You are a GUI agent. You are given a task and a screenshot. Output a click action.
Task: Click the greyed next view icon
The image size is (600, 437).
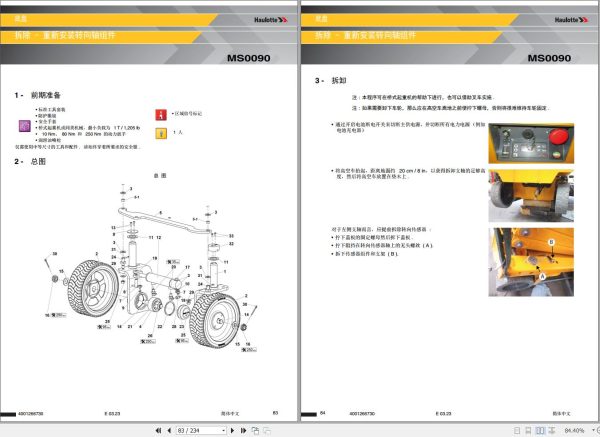(267, 430)
